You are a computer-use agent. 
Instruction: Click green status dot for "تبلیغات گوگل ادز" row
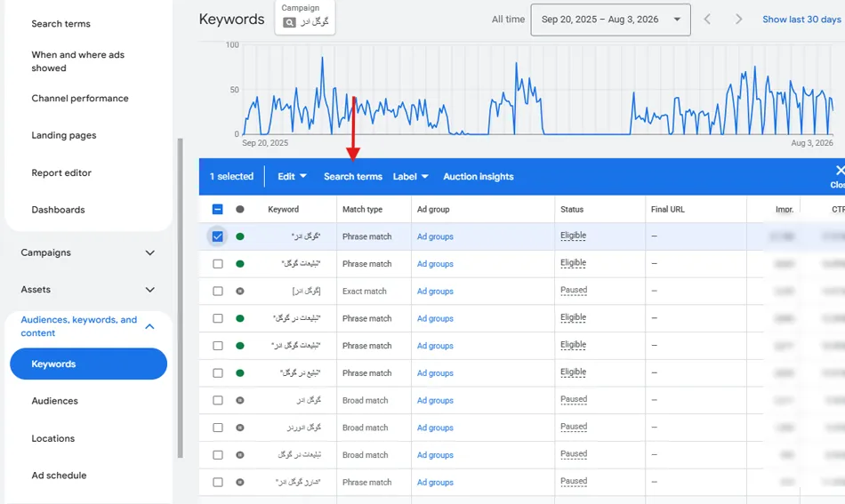point(240,346)
